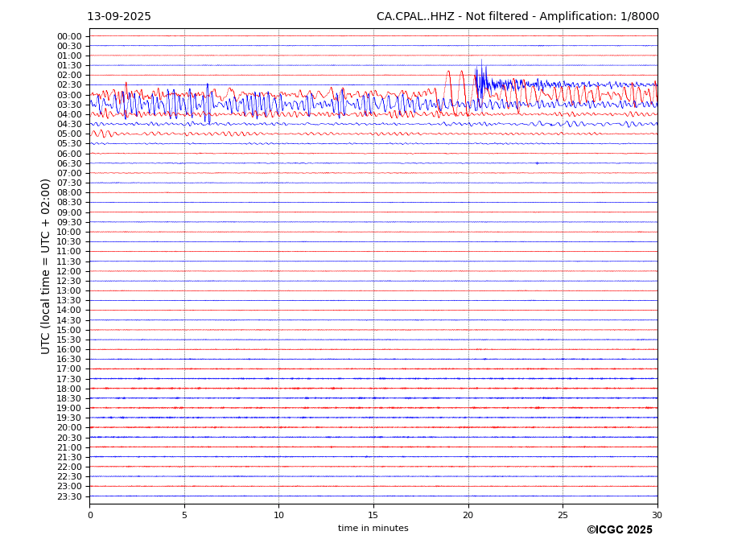Screen dimensions: 746x560
Task: Click the 00:30 time row label
Action: pos(69,46)
